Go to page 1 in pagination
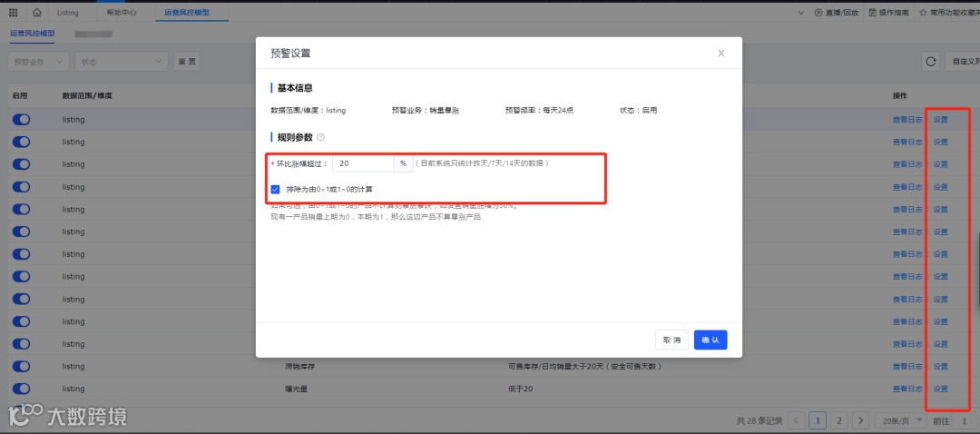This screenshot has width=980, height=434. pos(818,420)
